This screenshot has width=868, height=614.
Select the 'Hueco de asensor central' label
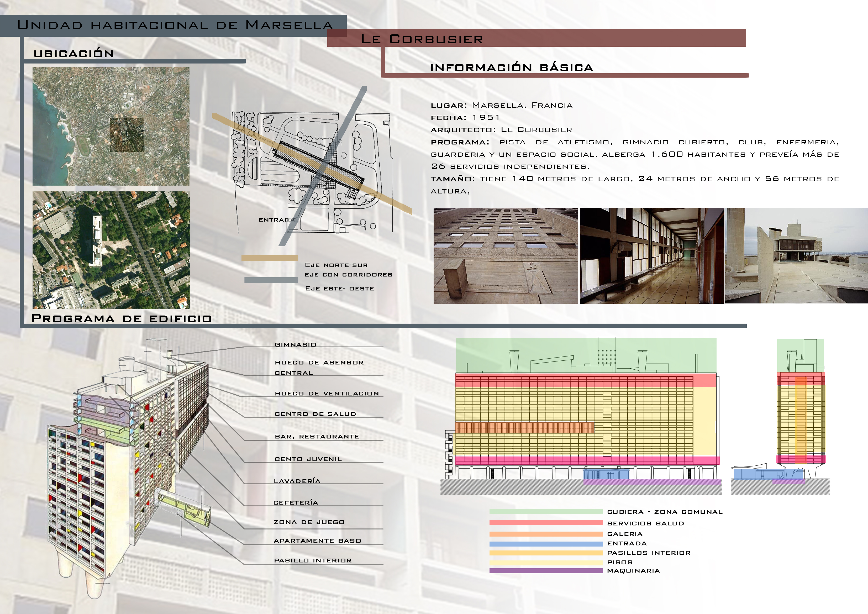tap(319, 368)
